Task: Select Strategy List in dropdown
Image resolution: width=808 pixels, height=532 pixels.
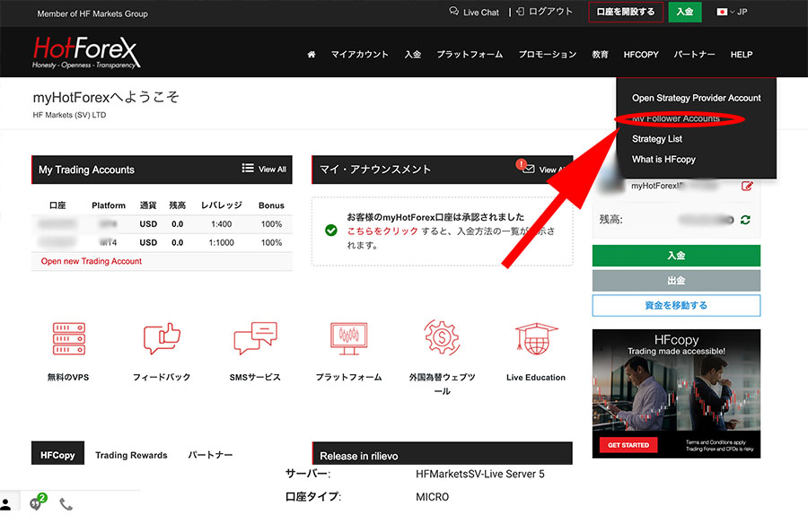Action: pos(657,139)
